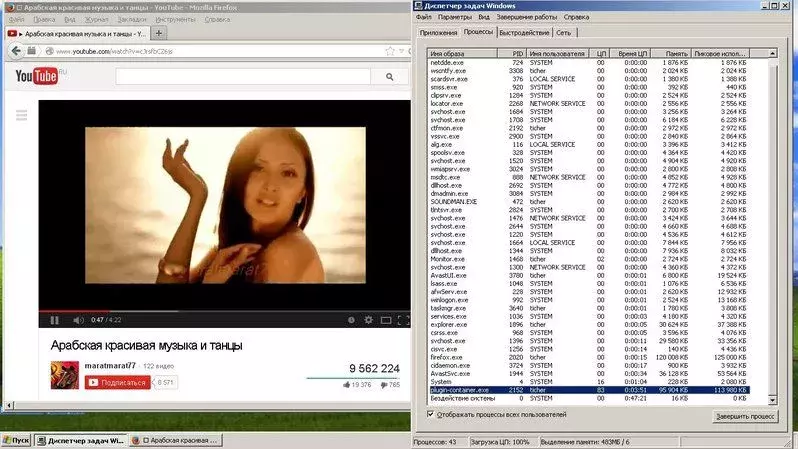This screenshot has width=798, height=449.
Task: Sort by Память column header
Action: point(671,53)
